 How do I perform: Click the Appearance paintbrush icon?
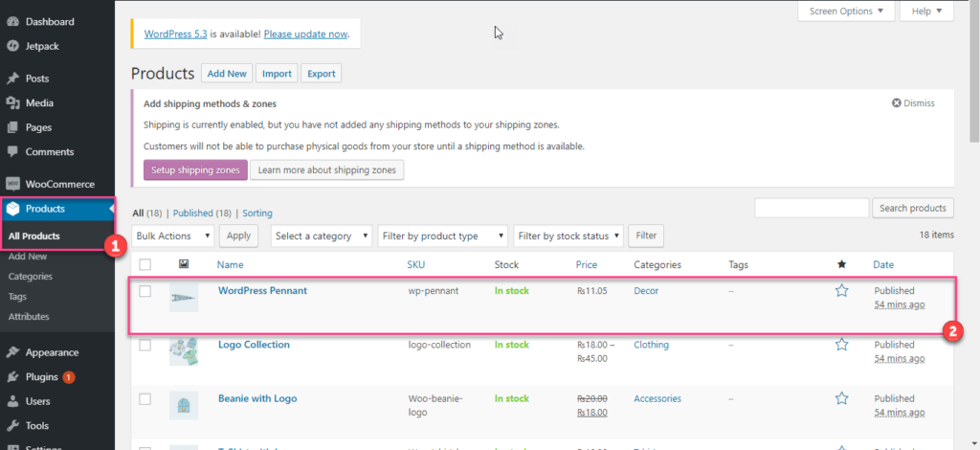pyautogui.click(x=12, y=352)
